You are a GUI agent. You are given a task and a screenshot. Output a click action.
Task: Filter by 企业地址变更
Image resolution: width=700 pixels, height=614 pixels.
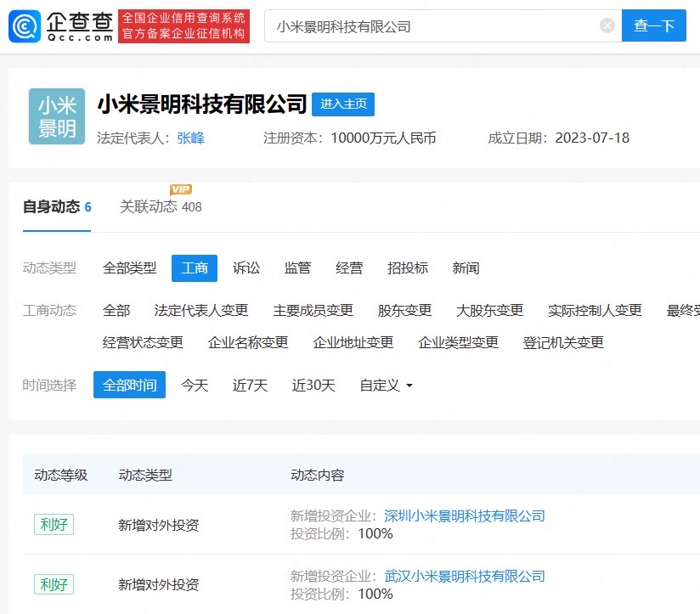click(x=353, y=342)
